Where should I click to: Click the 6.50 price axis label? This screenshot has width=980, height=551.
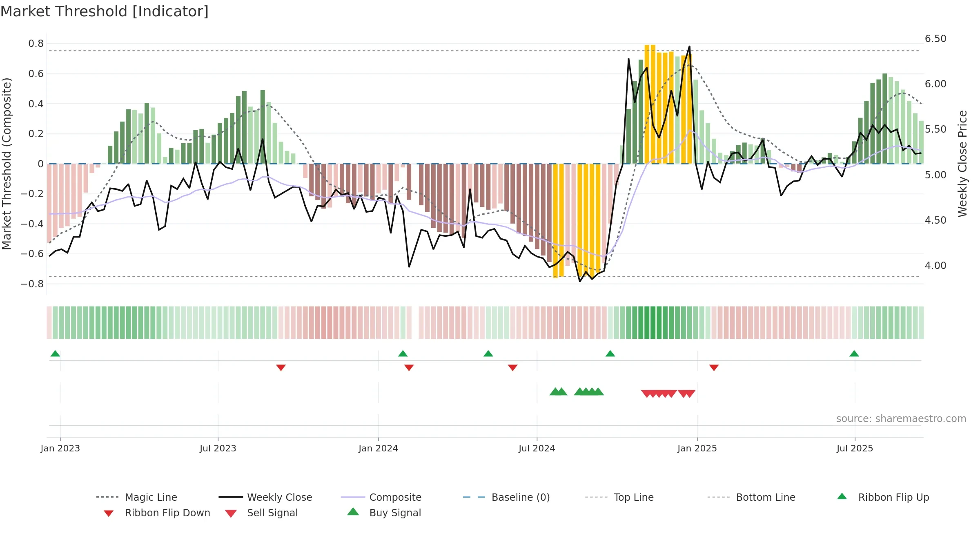935,39
